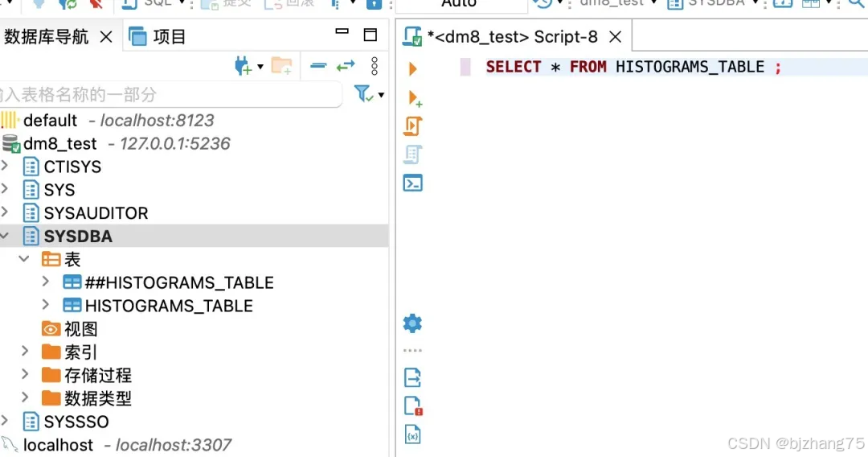The height and width of the screenshot is (457, 868).
Task: Expand the ##HISTOGRAMS_TABLE table node
Action: coord(46,282)
